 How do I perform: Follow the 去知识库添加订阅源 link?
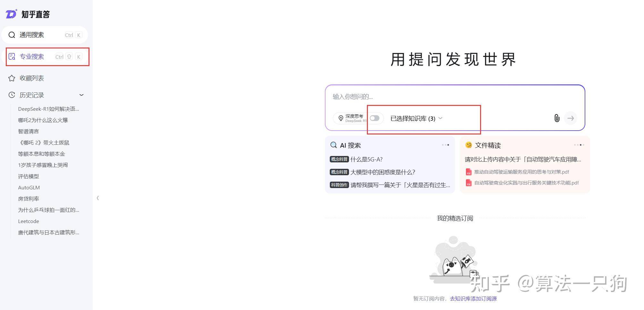[473, 298]
